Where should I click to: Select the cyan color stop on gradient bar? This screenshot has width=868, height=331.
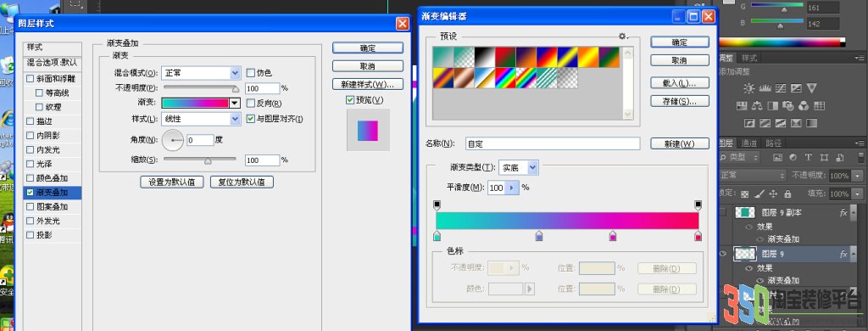[437, 237]
